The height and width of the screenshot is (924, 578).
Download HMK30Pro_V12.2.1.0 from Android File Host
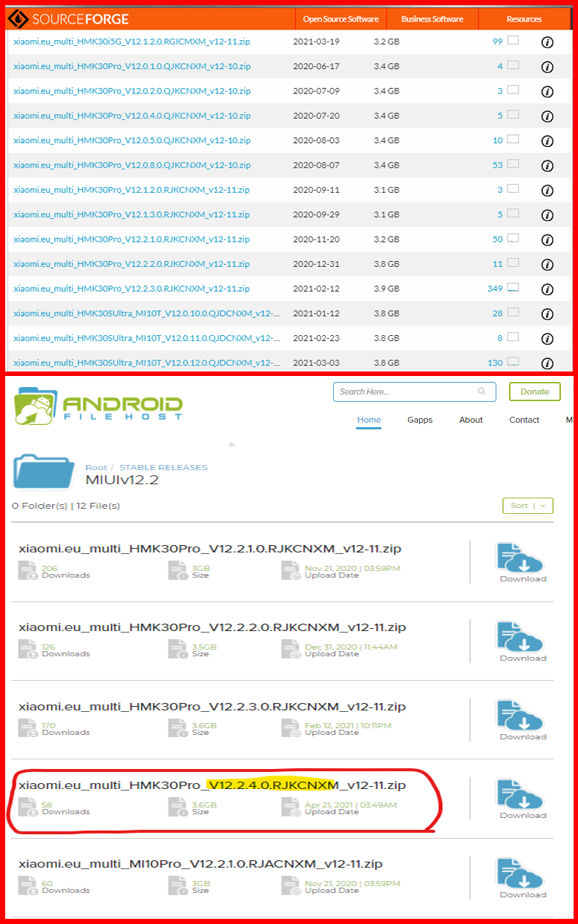point(522,562)
